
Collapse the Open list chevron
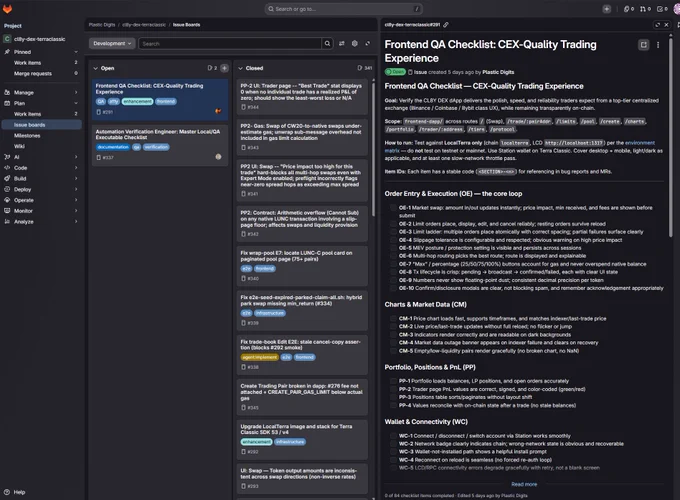[x=95, y=68]
